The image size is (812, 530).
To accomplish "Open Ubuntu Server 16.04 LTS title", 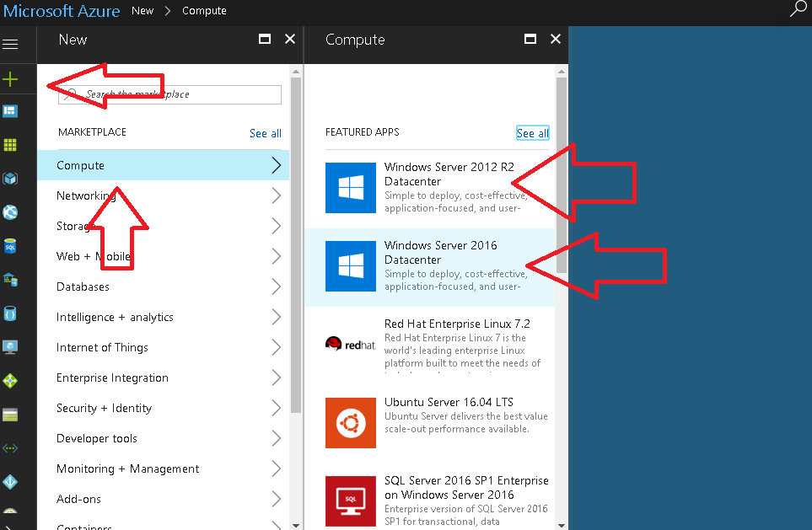I will [449, 402].
